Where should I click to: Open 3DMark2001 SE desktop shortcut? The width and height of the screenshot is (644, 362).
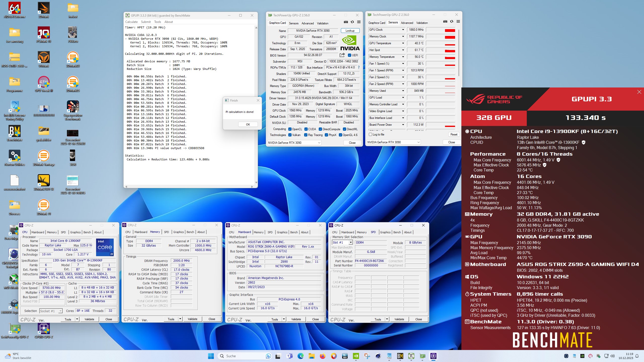click(44, 183)
